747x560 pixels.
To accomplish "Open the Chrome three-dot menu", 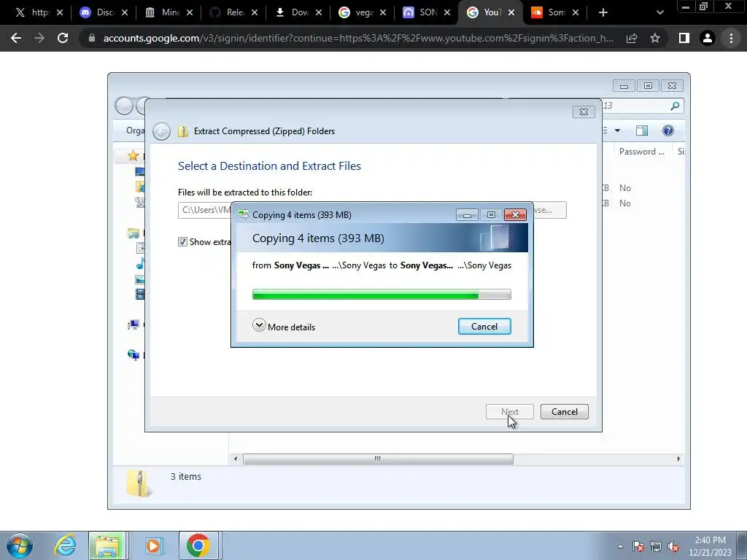I will (x=731, y=38).
